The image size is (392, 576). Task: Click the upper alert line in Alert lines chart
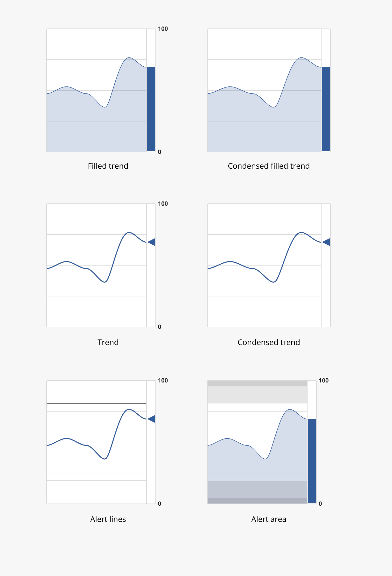97,403
